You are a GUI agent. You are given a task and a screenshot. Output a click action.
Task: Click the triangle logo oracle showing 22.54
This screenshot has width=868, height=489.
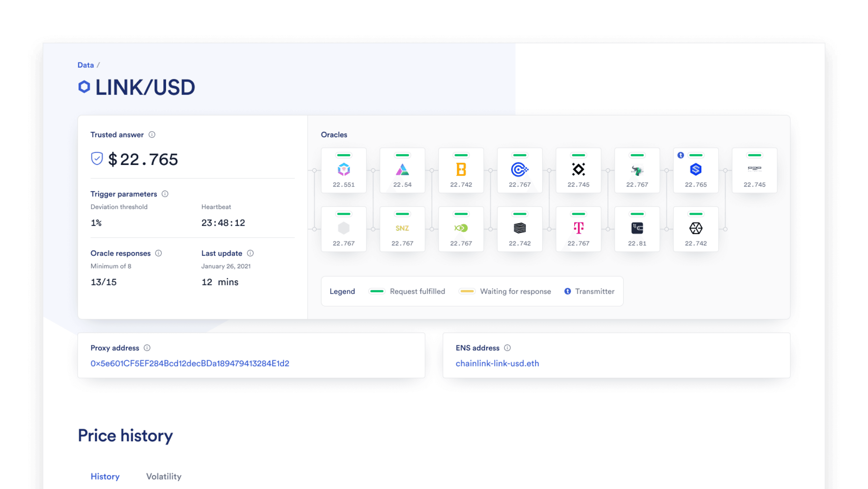pos(402,170)
